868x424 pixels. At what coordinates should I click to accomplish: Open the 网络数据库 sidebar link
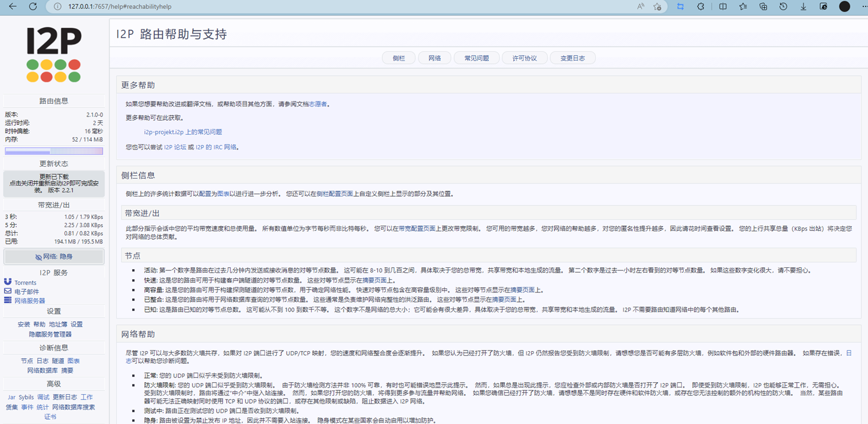(42, 371)
